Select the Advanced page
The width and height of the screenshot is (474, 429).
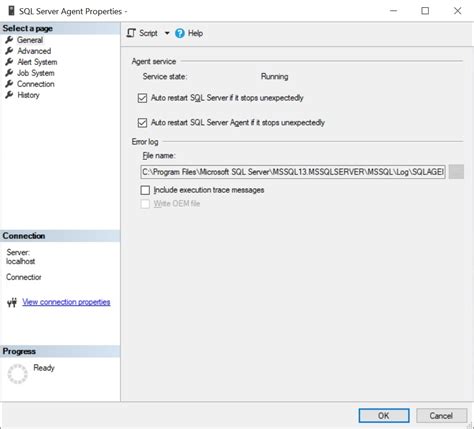tap(34, 51)
